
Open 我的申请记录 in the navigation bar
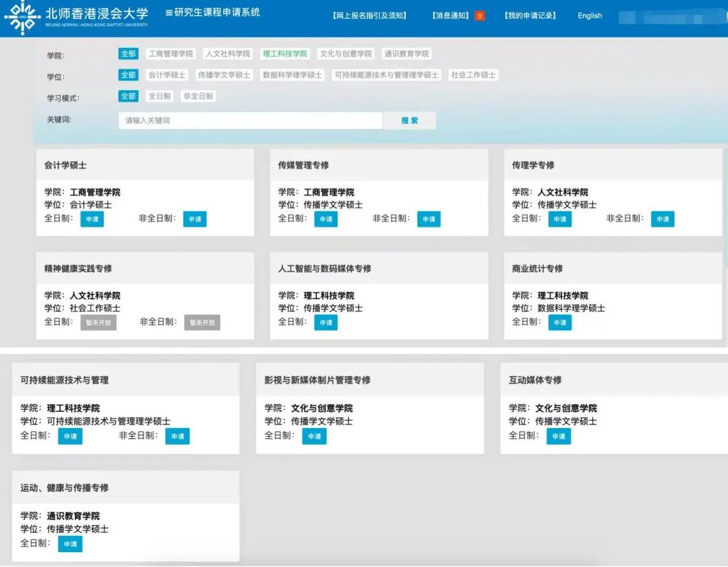tap(531, 14)
